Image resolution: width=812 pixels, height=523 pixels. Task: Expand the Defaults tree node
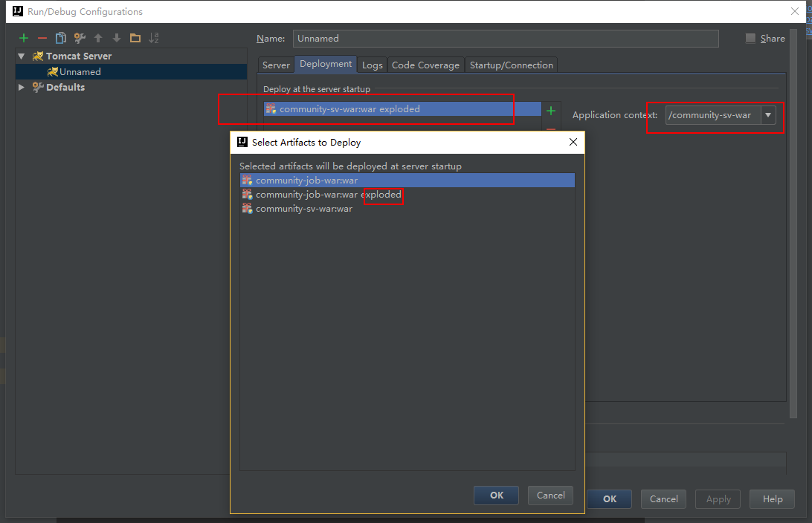(x=22, y=88)
